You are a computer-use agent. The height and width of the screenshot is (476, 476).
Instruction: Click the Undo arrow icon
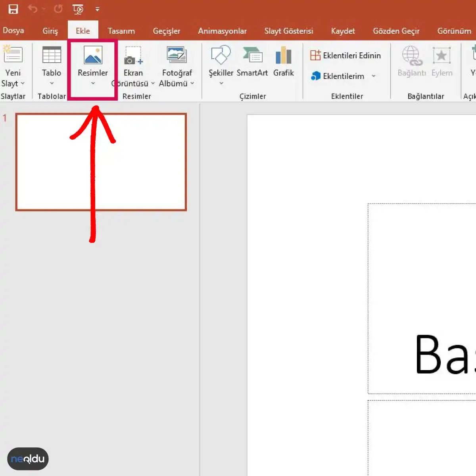coord(33,9)
